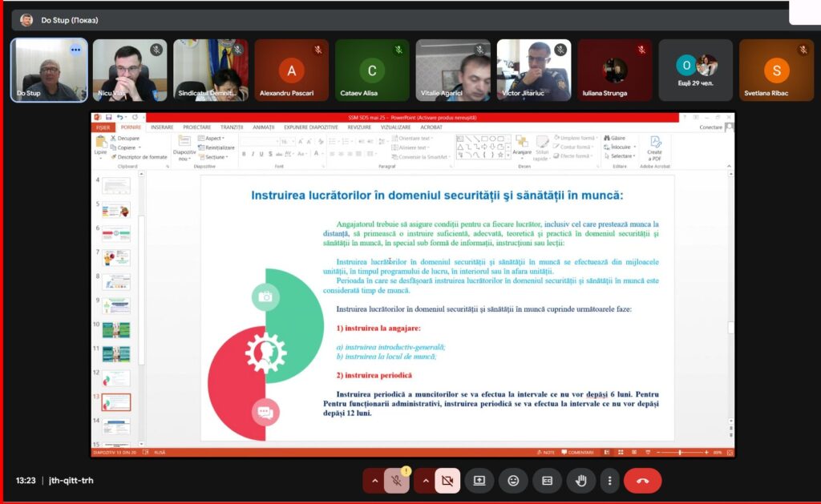Image resolution: width=821 pixels, height=504 pixels.
Task: Click the zoom slider in PowerPoint status bar
Action: tap(681, 452)
